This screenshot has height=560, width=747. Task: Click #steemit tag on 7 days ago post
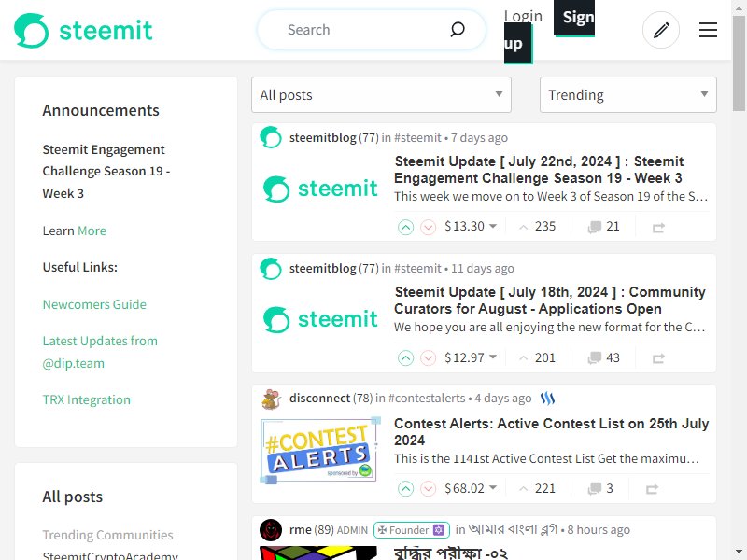pos(417,137)
